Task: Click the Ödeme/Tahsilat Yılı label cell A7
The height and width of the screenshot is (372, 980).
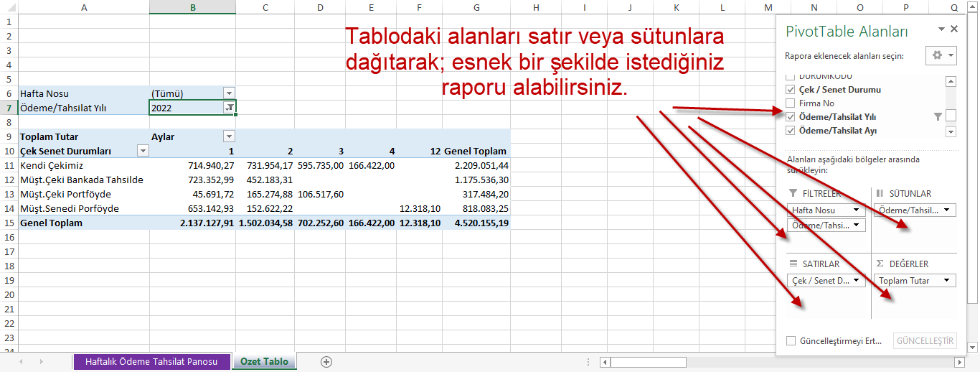Action: click(84, 108)
